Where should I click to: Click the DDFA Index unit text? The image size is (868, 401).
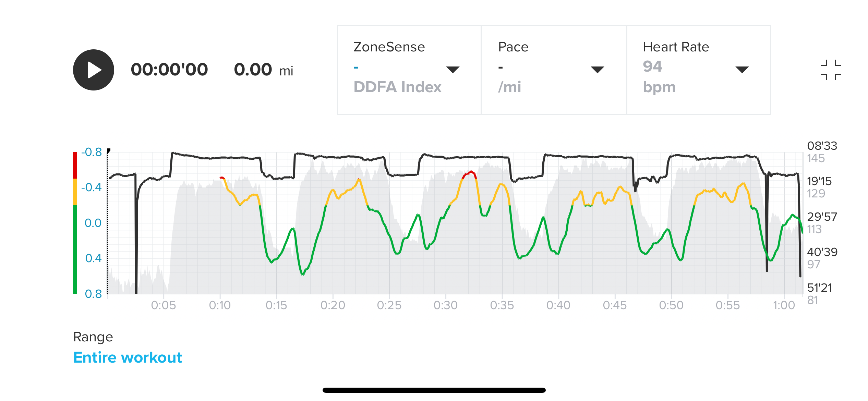pos(397,87)
